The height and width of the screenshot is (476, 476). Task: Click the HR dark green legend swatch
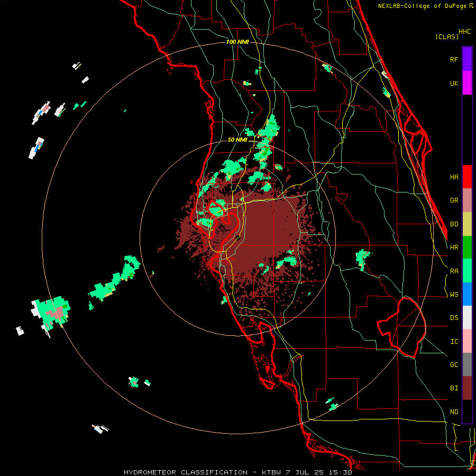click(x=467, y=247)
